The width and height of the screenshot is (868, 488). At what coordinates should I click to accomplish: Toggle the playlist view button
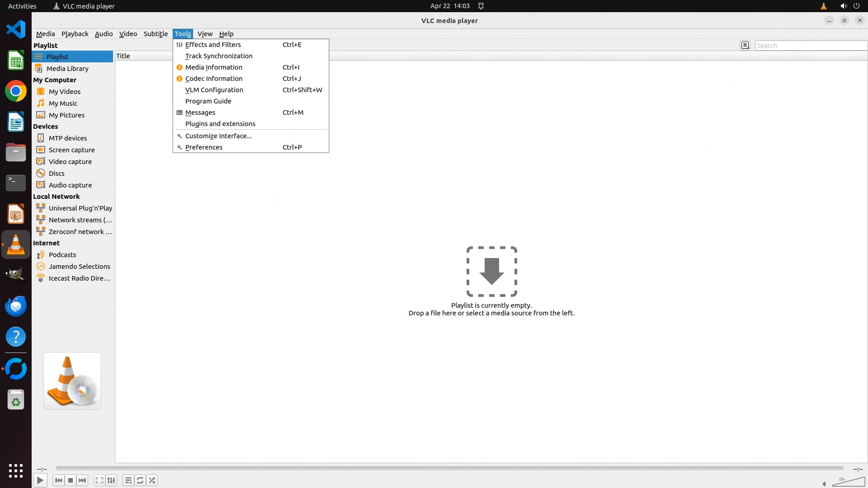click(x=128, y=480)
